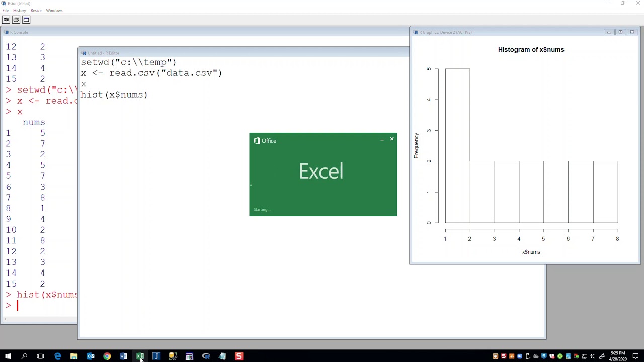Click the console prompt input line
The height and width of the screenshot is (362, 644).
pos(41,305)
